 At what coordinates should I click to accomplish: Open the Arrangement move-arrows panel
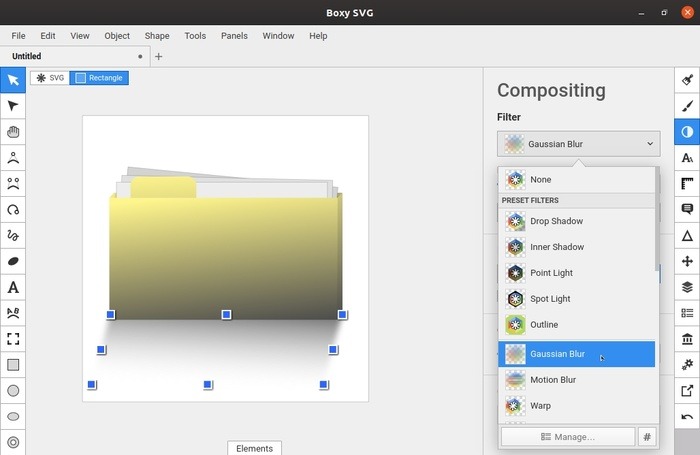point(687,261)
